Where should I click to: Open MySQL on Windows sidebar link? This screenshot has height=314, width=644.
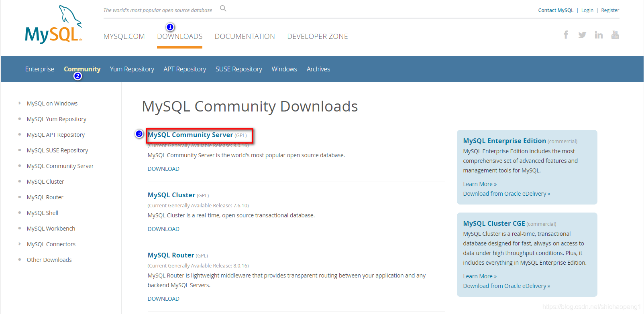52,103
